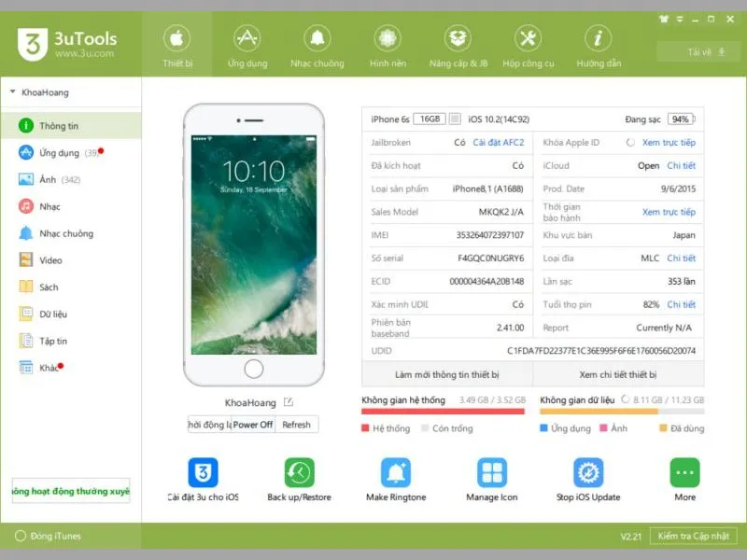This screenshot has height=560, width=747.
Task: Click the 3uTools logo
Action: click(66, 44)
